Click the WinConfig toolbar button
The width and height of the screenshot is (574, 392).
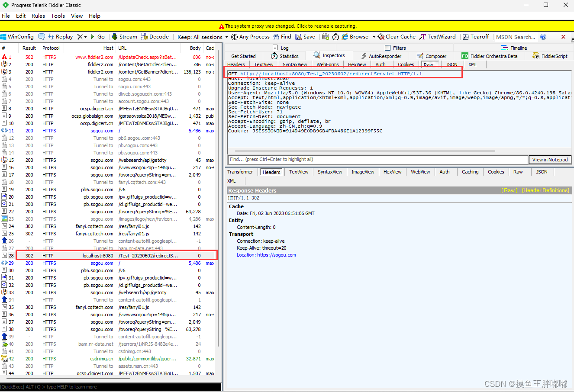click(x=17, y=37)
